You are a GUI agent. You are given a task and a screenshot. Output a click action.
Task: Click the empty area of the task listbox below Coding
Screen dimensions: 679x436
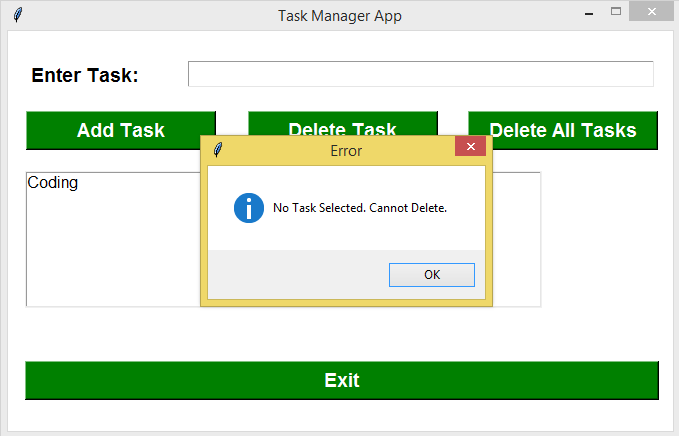click(113, 249)
